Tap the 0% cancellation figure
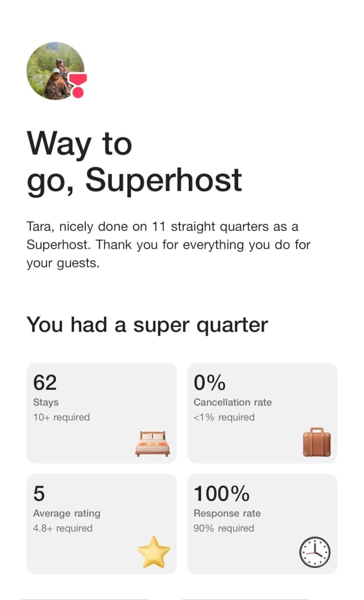 pyautogui.click(x=209, y=382)
